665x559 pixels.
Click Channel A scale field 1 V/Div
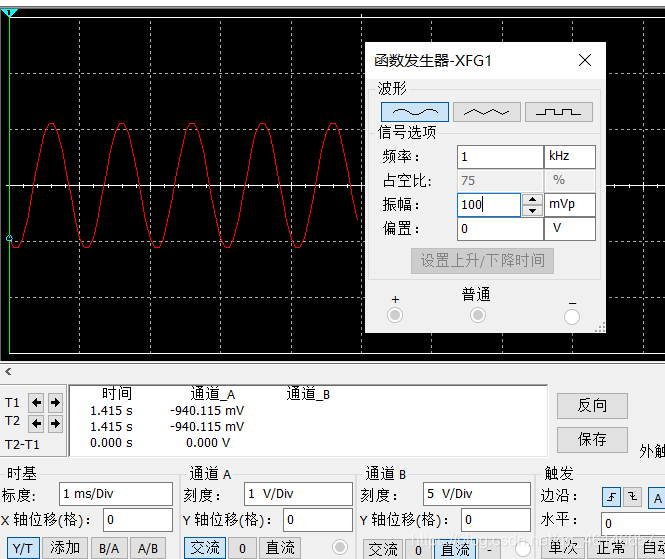tap(298, 494)
